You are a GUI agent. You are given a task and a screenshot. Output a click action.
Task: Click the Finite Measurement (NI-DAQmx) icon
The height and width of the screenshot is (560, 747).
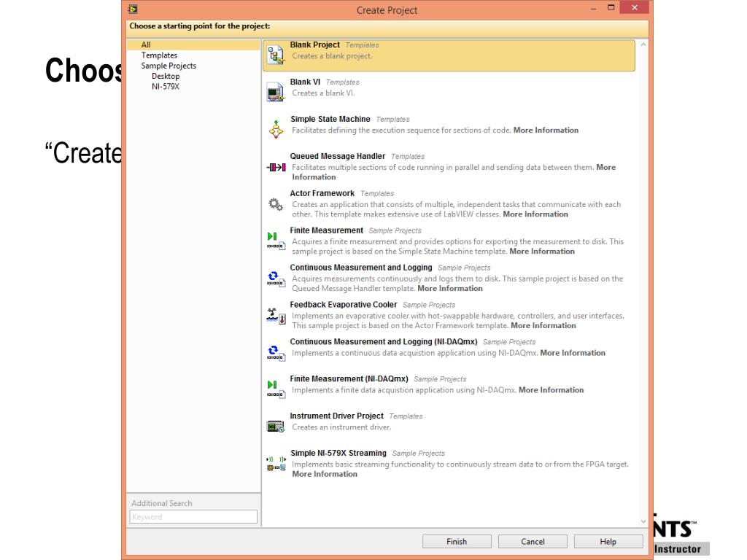[x=276, y=389]
